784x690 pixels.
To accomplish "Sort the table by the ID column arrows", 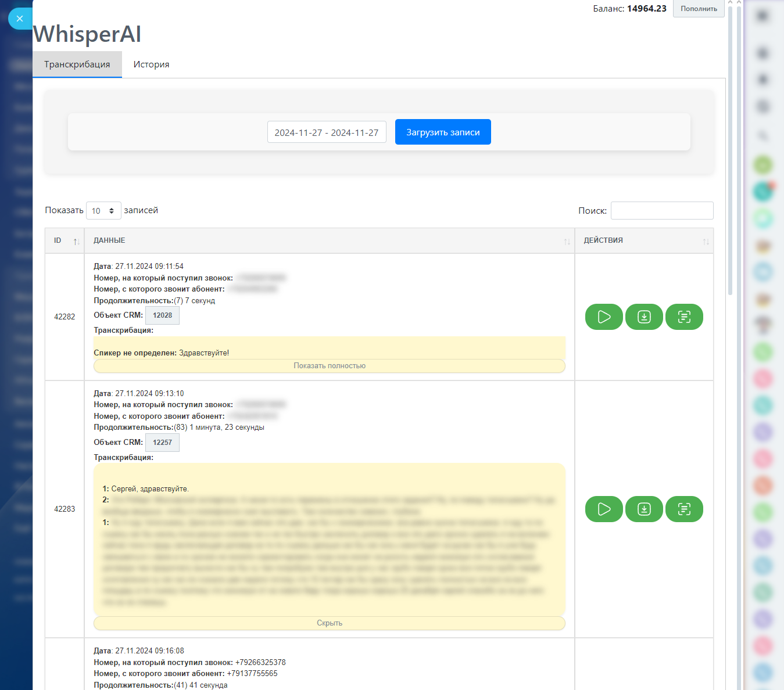I will point(77,241).
